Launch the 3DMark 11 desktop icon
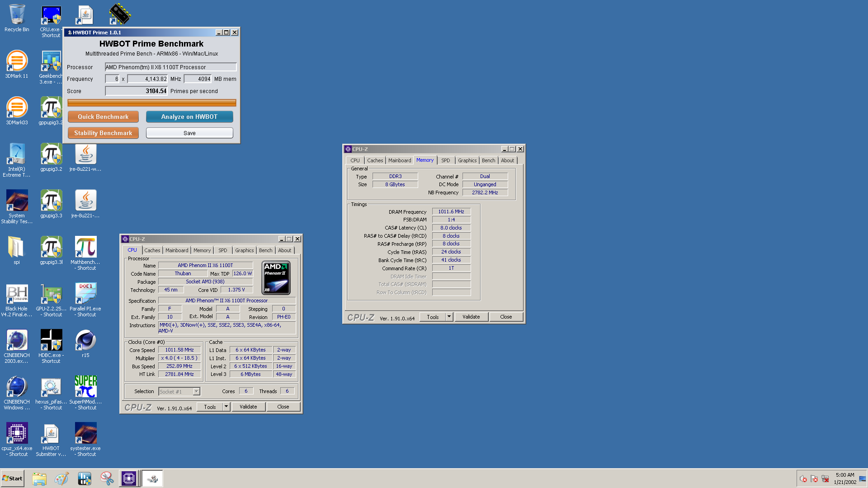 click(17, 64)
